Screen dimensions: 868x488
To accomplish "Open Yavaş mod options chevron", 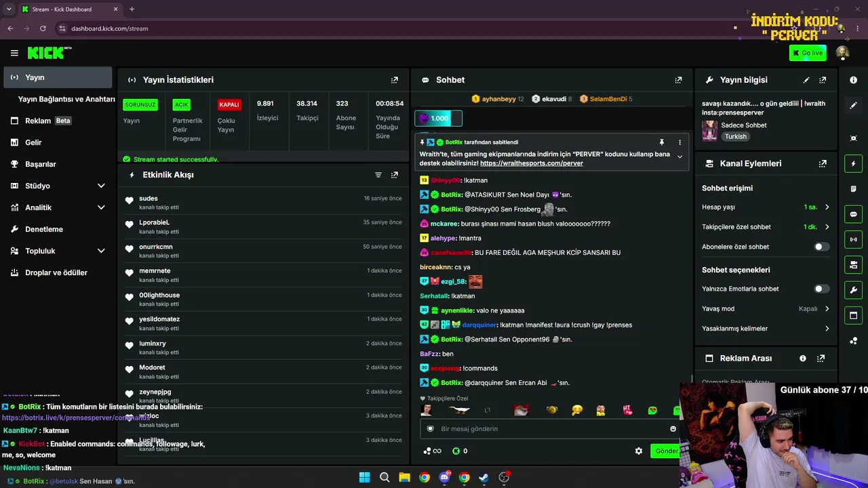I will [827, 309].
